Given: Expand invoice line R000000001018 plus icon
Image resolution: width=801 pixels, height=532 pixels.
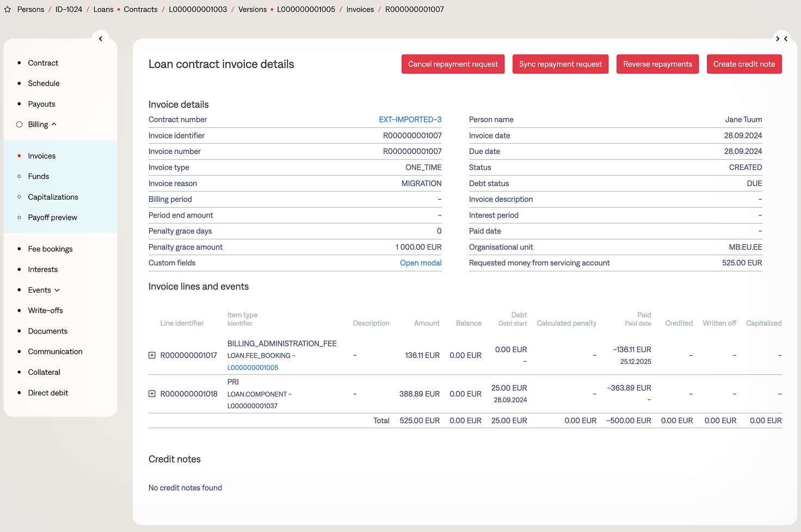Looking at the screenshot, I should pos(152,394).
